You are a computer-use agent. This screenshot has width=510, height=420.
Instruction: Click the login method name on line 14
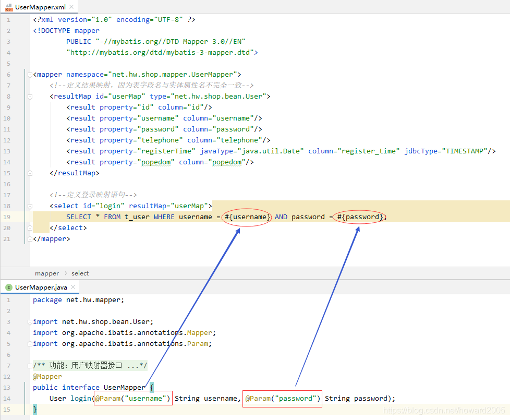pyautogui.click(x=81, y=399)
